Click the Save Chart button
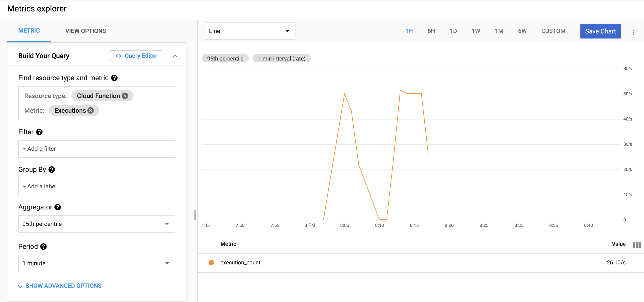 pos(601,31)
